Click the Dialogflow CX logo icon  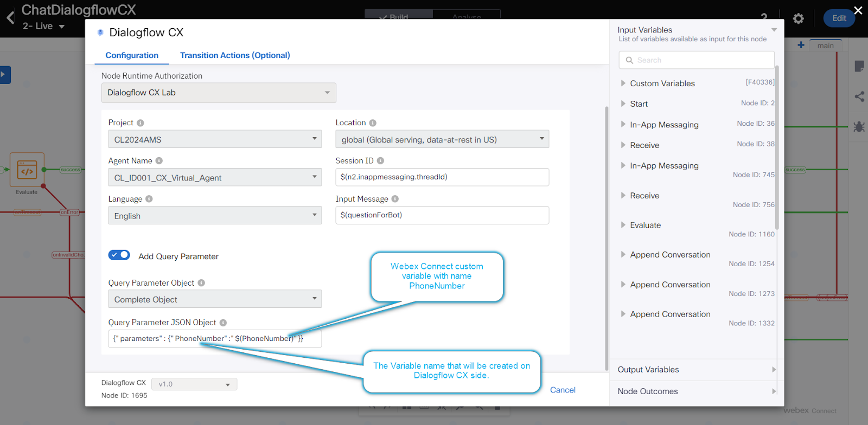pos(100,33)
